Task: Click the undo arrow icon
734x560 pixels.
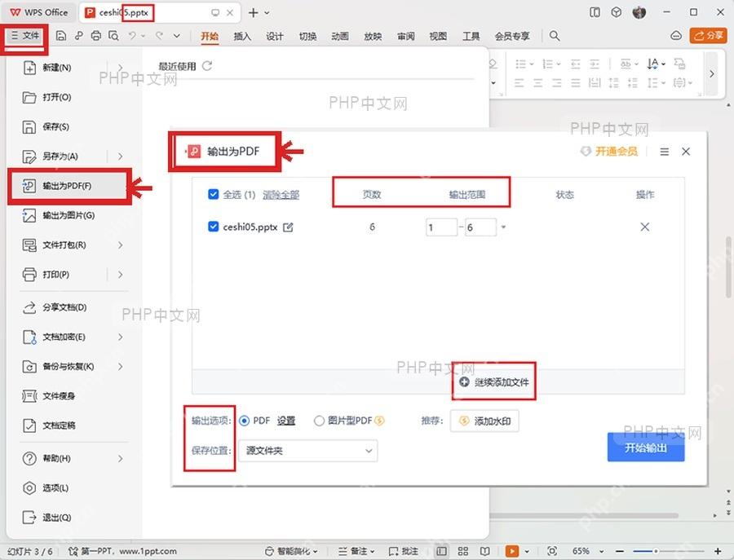Action: [x=132, y=36]
